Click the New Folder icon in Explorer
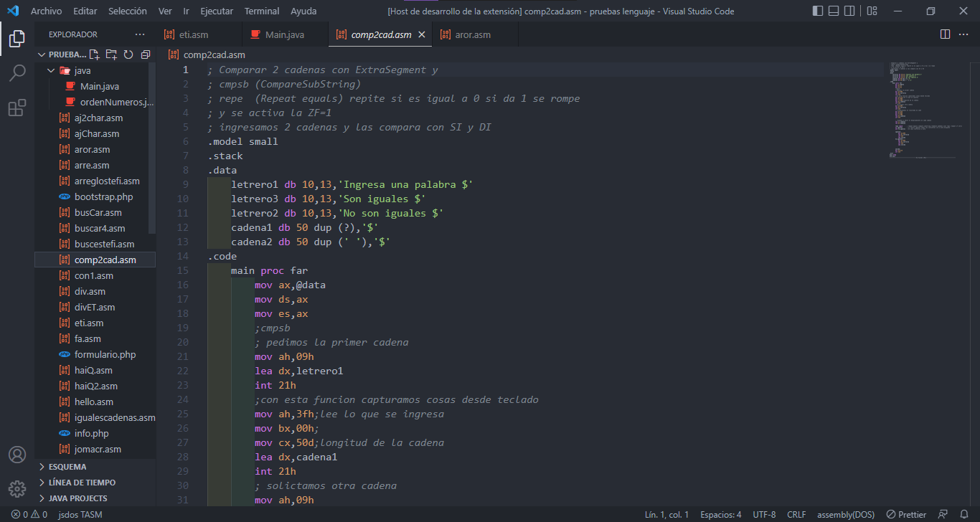980x522 pixels. pyautogui.click(x=111, y=54)
